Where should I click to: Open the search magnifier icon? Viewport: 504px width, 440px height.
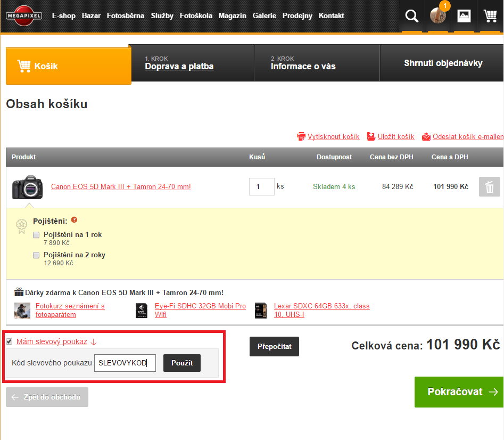click(x=412, y=16)
